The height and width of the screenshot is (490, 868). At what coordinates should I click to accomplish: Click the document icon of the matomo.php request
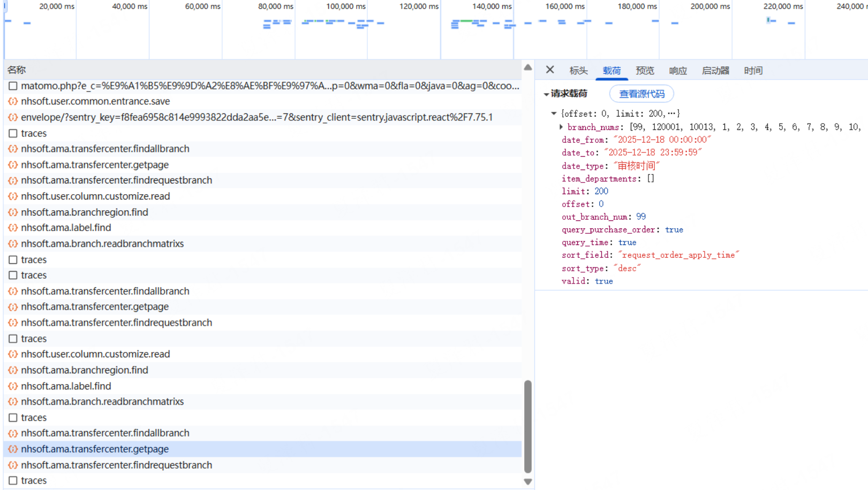point(13,86)
